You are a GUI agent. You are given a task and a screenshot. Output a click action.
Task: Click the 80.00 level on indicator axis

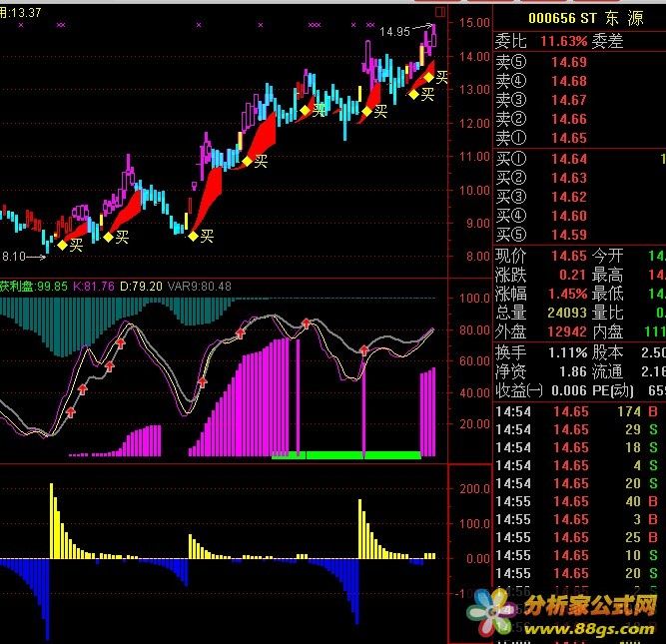point(474,330)
